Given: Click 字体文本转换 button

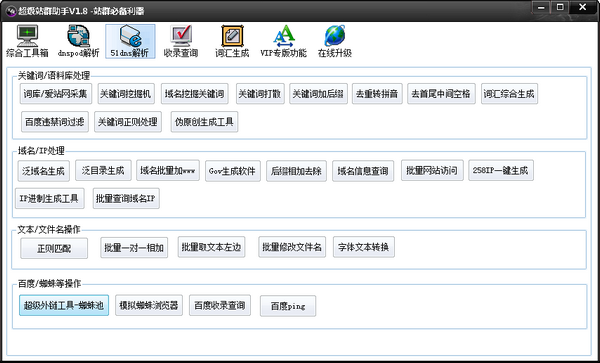Looking at the screenshot, I should point(364,247).
